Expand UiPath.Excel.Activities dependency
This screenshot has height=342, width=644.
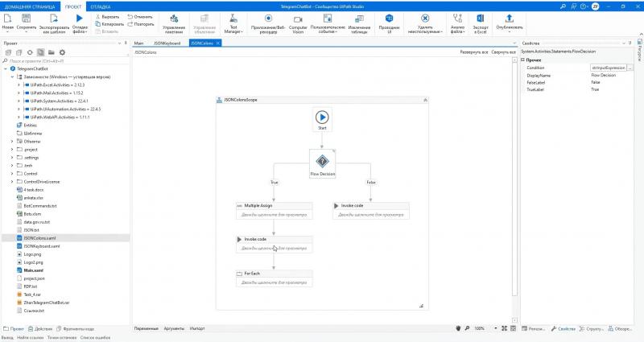tap(19, 85)
